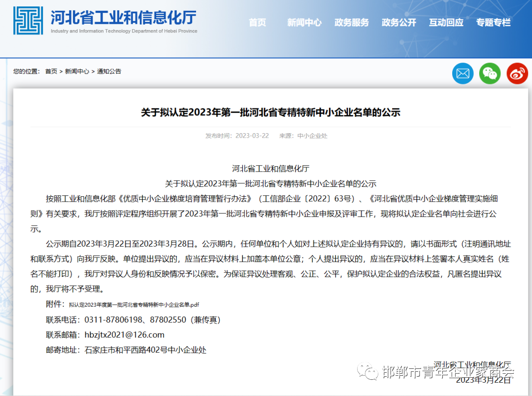Open 政务服务 navigation menu
532x396 pixels.
point(352,22)
